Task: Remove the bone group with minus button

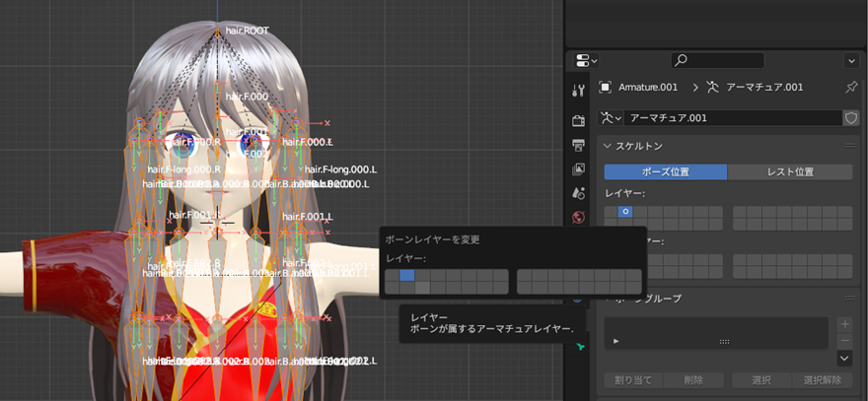Action: pos(844,340)
